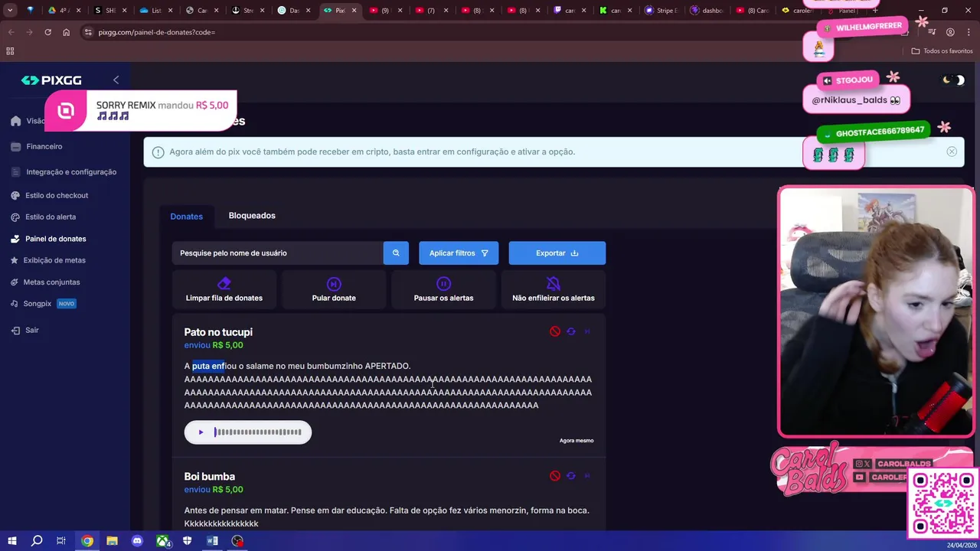Play the Pato no tucupi audio message
Image resolution: width=980 pixels, height=551 pixels.
point(201,432)
